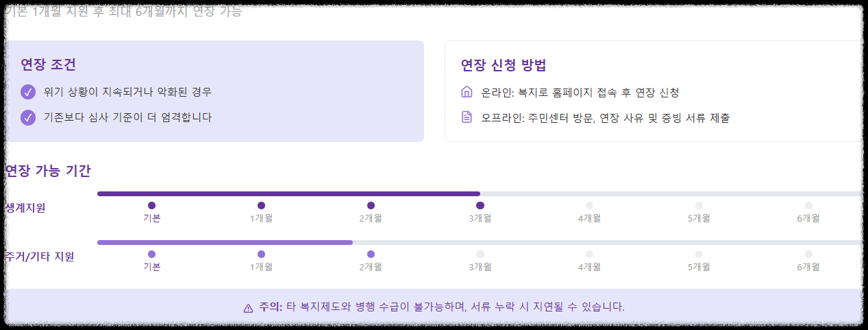
Task: Click the checkmark icon beside 위기 상황이 지속되거나
Action: [x=28, y=92]
